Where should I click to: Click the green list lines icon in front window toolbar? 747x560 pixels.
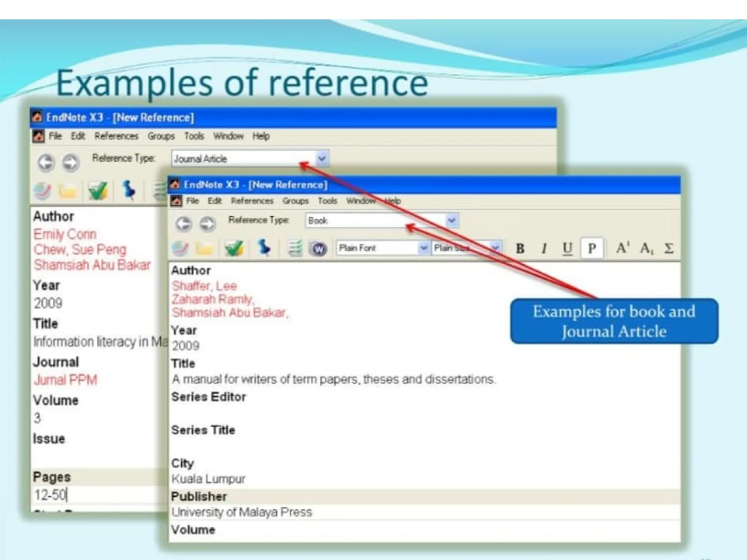pyautogui.click(x=295, y=248)
